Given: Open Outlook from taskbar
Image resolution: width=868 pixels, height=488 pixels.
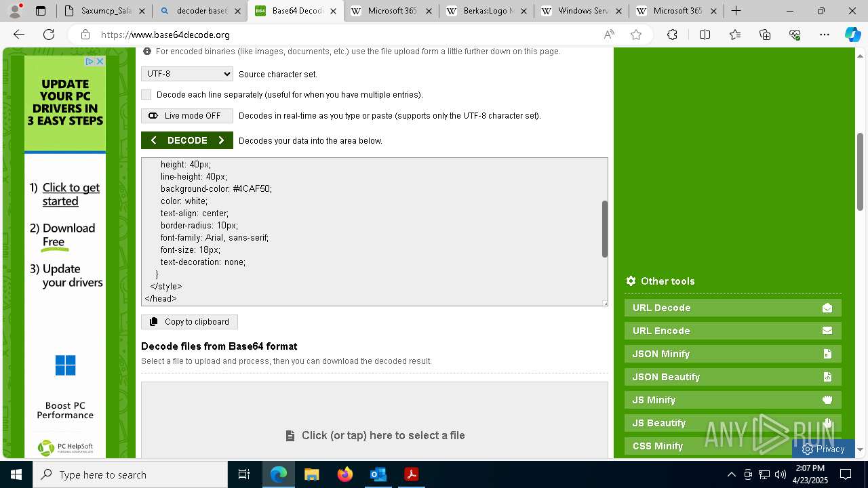Looking at the screenshot, I should (x=378, y=474).
